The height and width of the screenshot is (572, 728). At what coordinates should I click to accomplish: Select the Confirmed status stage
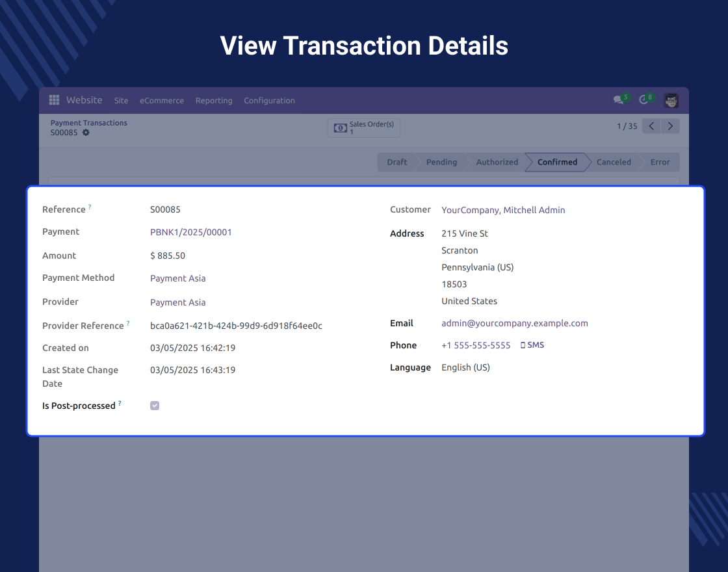click(557, 162)
